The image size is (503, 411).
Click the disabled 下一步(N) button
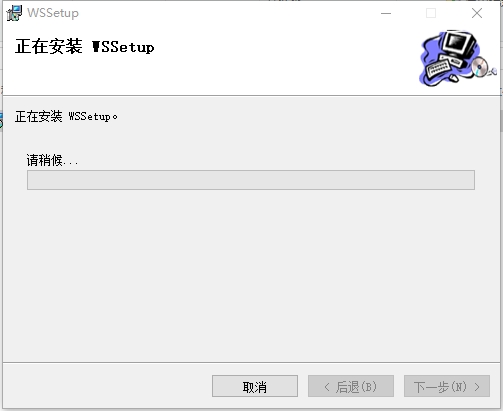click(447, 386)
